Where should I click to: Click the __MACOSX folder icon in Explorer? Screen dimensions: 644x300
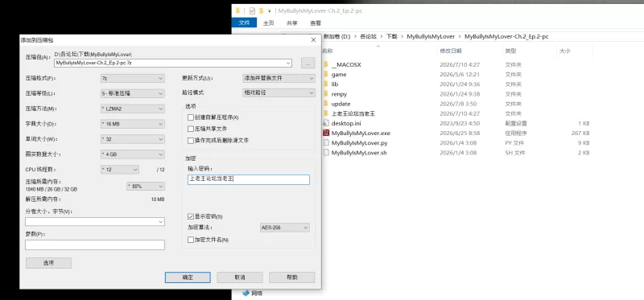(326, 64)
